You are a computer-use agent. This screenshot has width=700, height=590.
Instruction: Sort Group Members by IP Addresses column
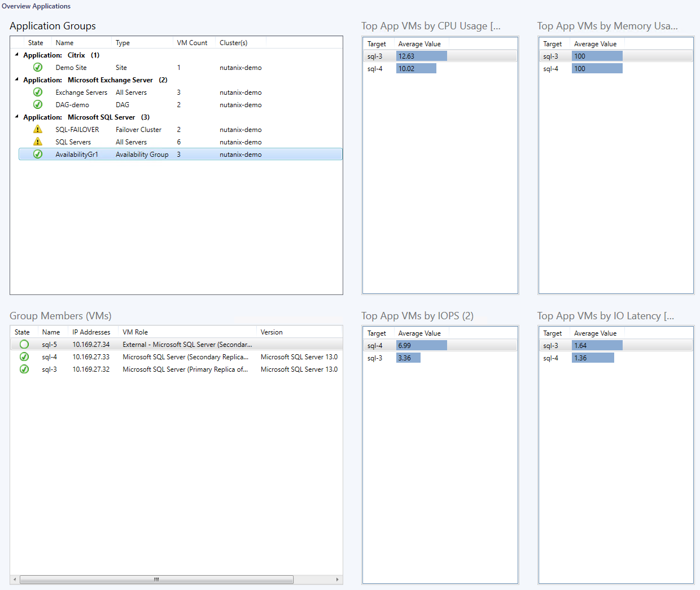click(x=91, y=332)
